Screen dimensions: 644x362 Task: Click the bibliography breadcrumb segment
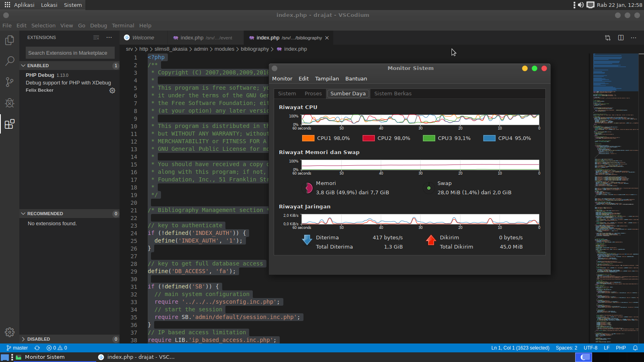[x=255, y=49]
